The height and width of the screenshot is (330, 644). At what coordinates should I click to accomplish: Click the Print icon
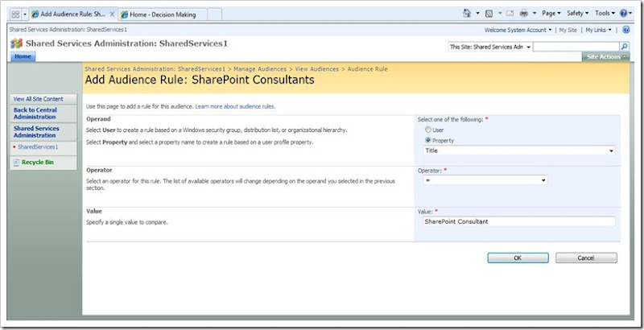524,14
